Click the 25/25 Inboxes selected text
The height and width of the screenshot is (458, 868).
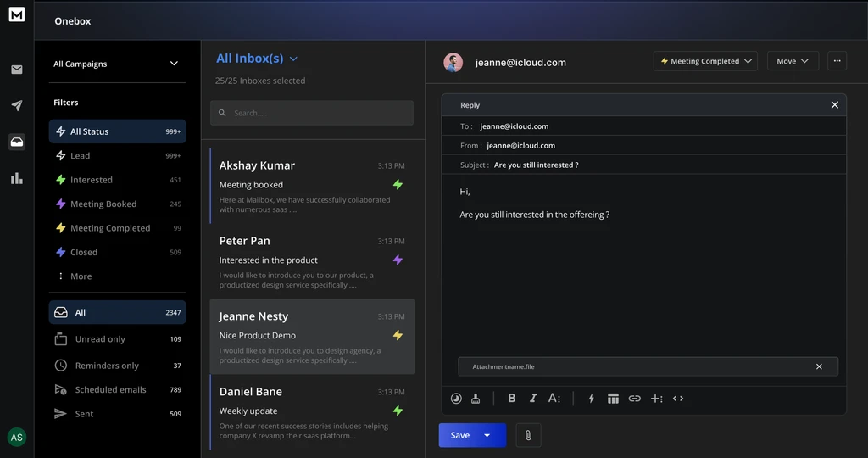tap(260, 81)
